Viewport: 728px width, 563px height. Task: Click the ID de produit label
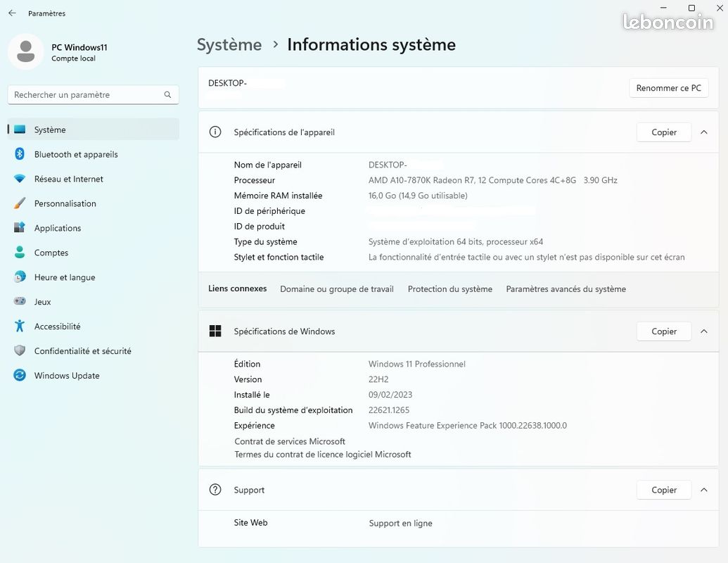pyautogui.click(x=259, y=227)
